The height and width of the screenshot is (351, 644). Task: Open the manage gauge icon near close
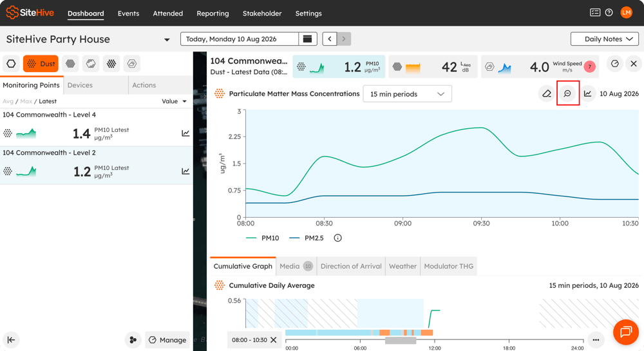tap(615, 64)
